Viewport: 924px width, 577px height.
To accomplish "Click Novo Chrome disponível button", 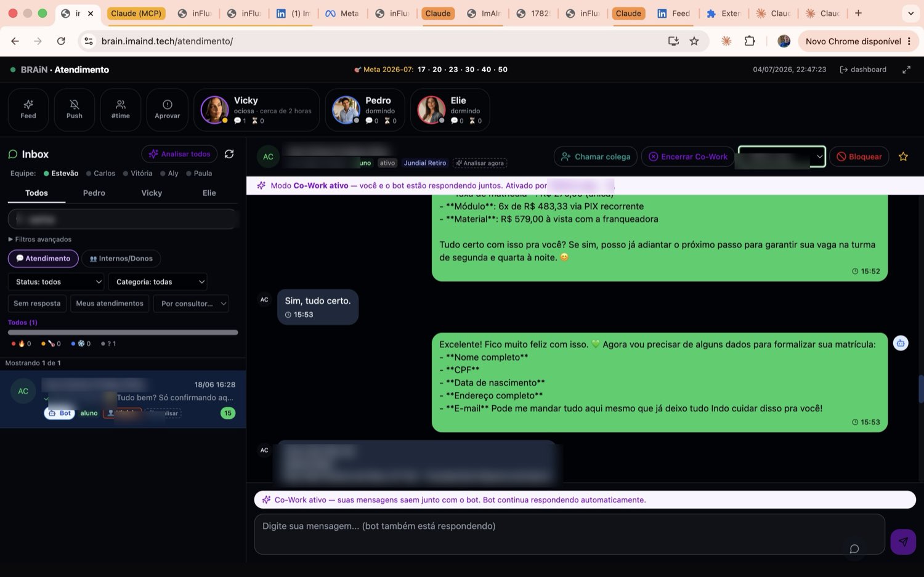I will click(x=859, y=41).
